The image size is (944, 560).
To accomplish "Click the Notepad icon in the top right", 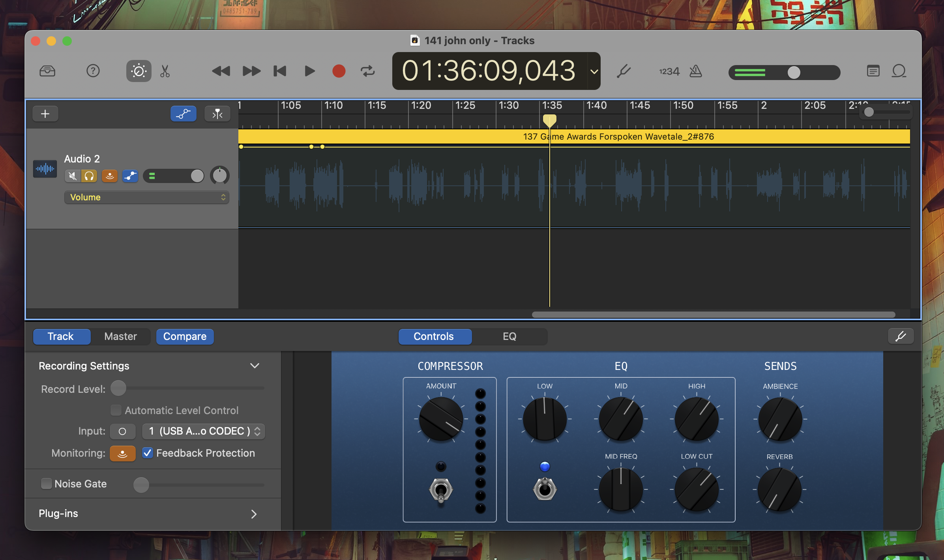I will click(873, 71).
